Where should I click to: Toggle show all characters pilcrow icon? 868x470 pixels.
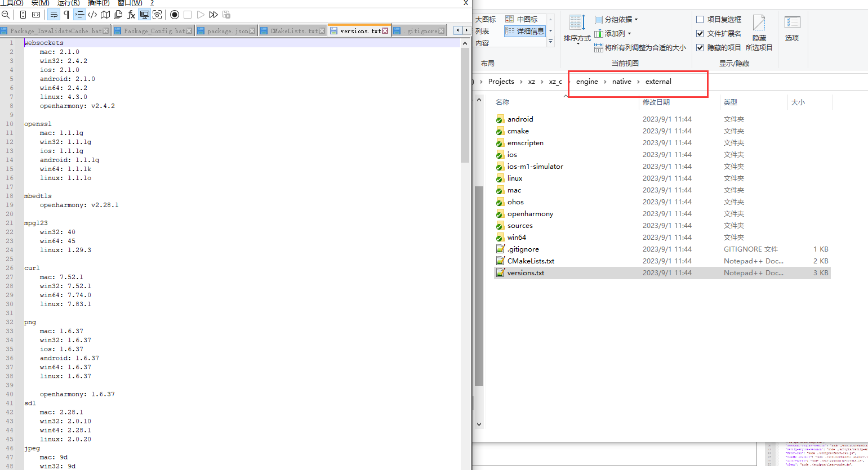click(x=66, y=15)
